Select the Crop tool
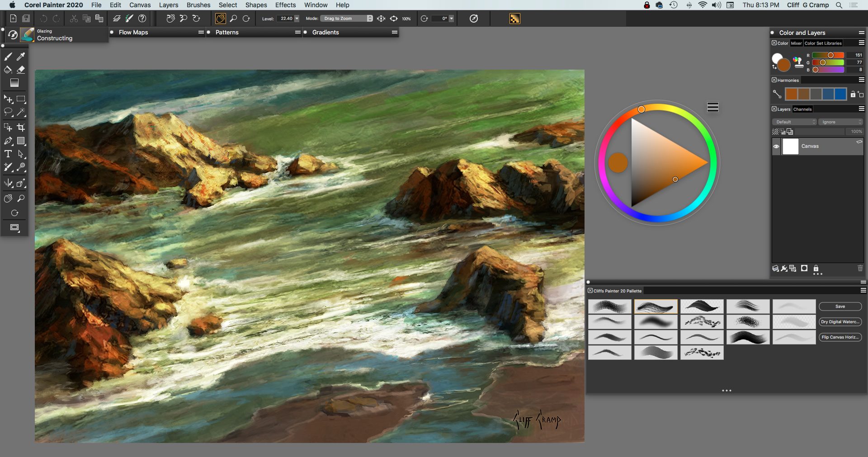Screen dimensions: 868x457 tap(21, 127)
